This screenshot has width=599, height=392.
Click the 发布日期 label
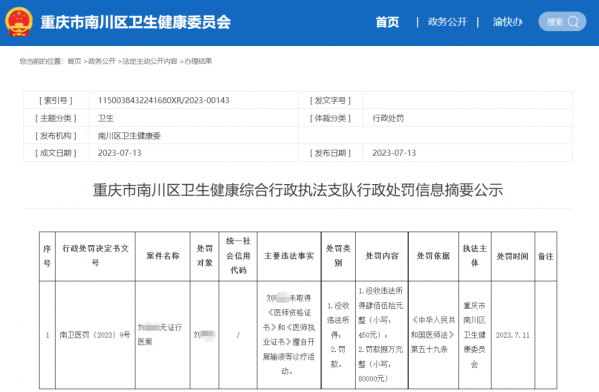pyautogui.click(x=330, y=153)
